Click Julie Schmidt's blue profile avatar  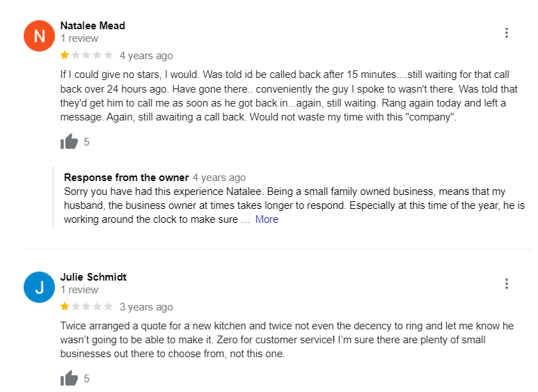39,287
